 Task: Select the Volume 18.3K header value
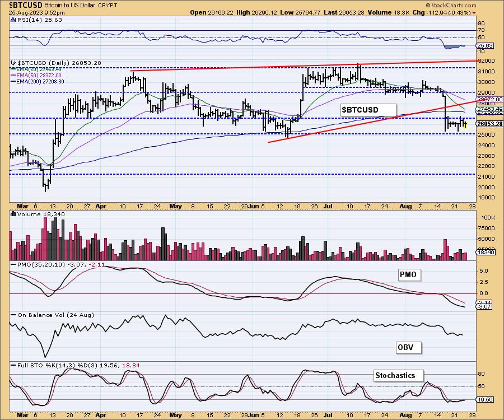[x=388, y=12]
